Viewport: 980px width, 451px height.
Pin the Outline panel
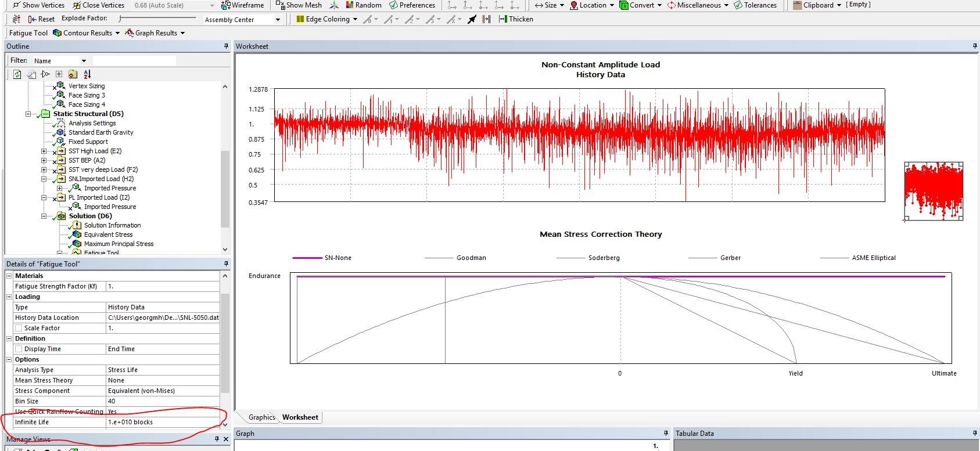click(226, 46)
